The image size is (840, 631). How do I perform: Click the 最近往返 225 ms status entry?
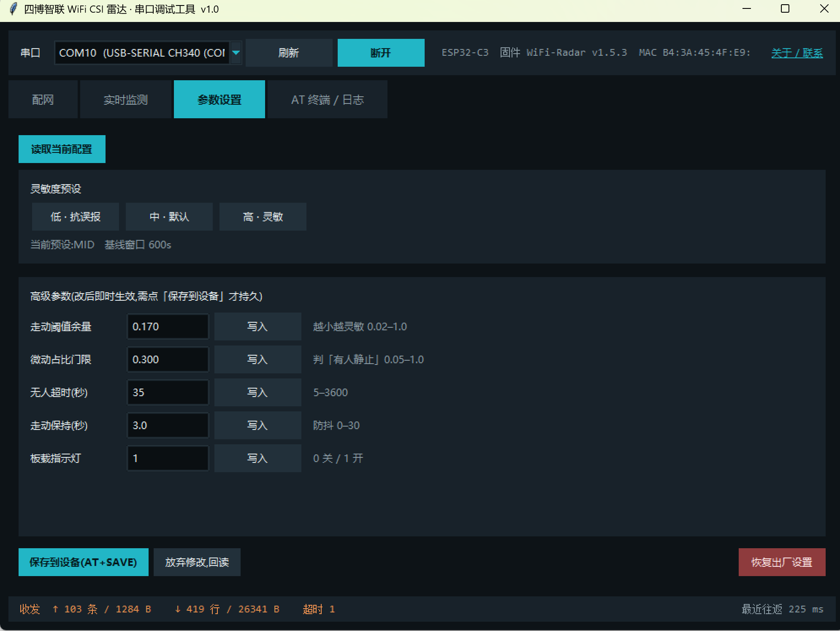(x=782, y=609)
